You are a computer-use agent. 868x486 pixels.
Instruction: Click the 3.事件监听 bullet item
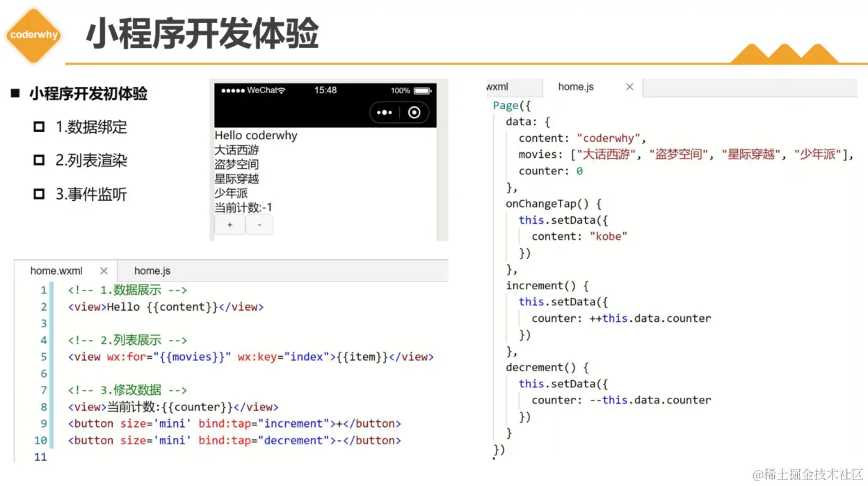click(91, 194)
